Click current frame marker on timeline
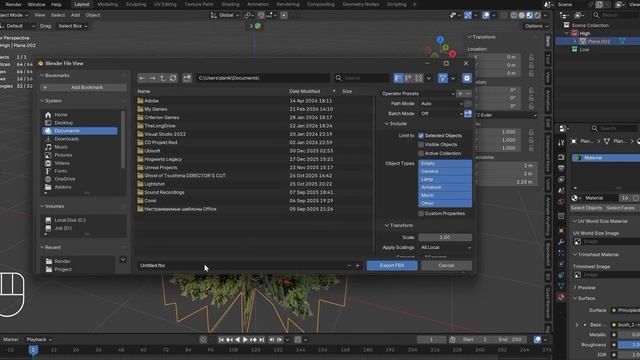 (33, 350)
